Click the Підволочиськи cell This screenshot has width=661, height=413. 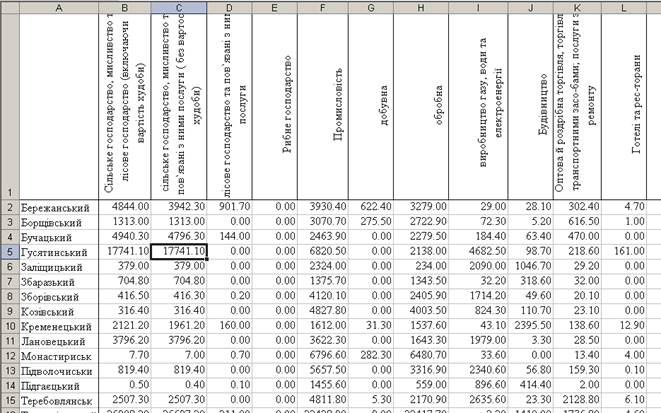(x=59, y=370)
